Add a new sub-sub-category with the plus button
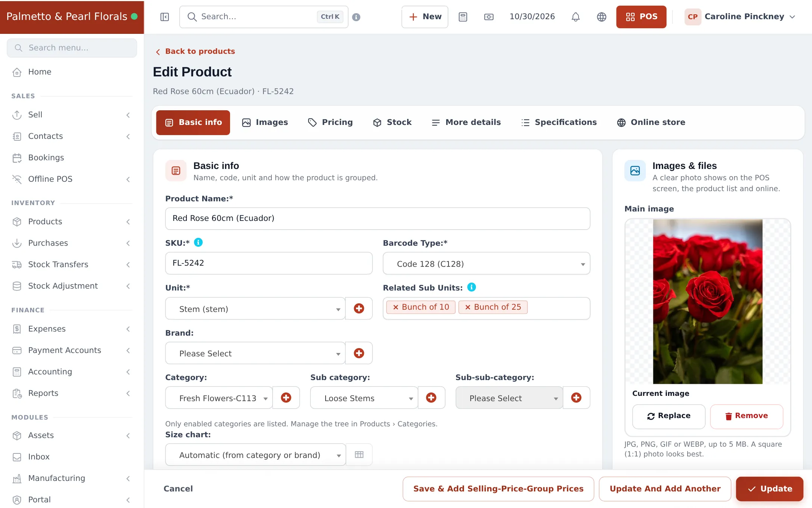 [x=576, y=398]
